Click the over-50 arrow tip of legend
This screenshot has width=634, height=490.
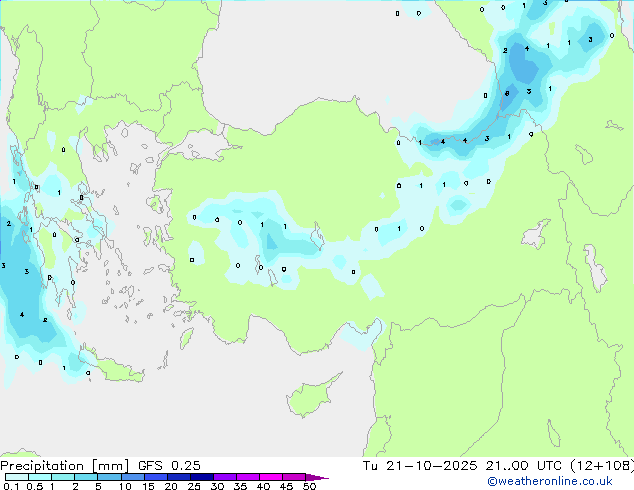pyautogui.click(x=317, y=477)
